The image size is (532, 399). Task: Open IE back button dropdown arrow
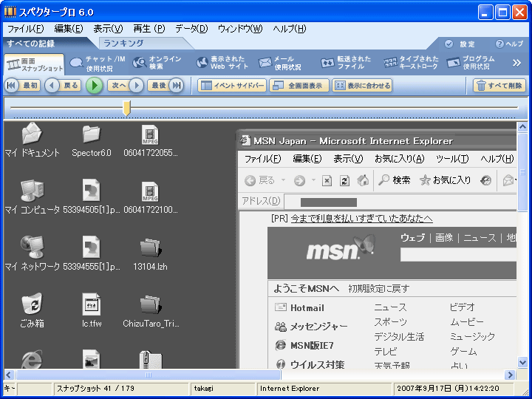(x=283, y=180)
